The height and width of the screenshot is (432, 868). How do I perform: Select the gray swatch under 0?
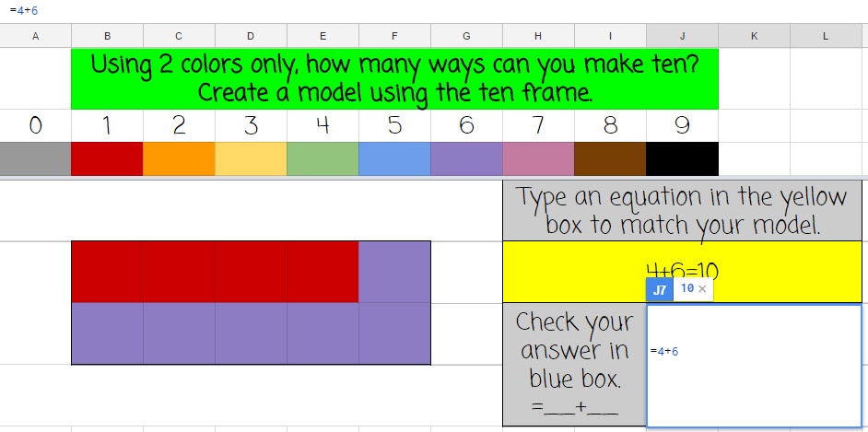[35, 158]
